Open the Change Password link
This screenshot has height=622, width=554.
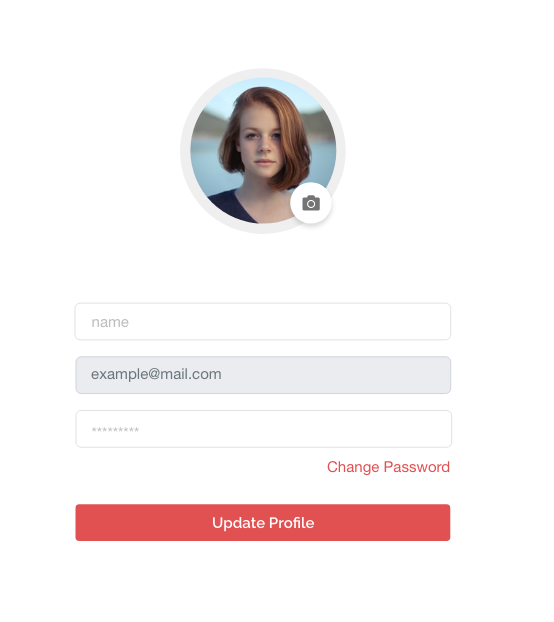(388, 467)
